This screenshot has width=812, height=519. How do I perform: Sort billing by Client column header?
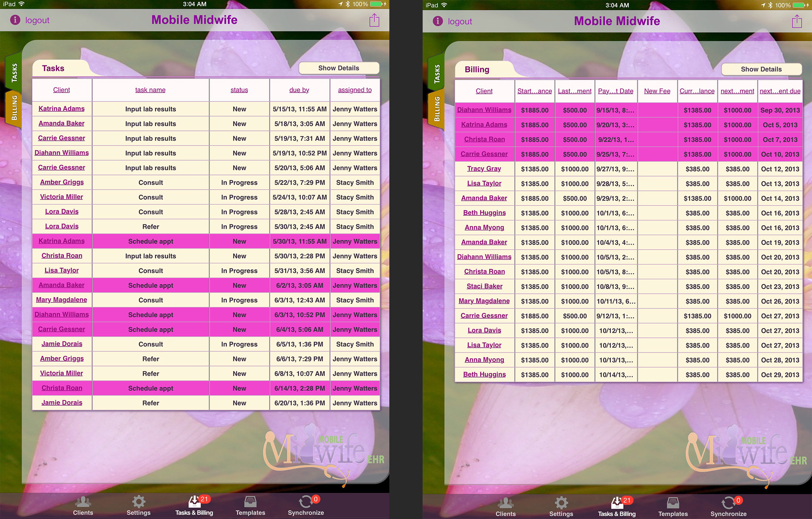coord(484,91)
